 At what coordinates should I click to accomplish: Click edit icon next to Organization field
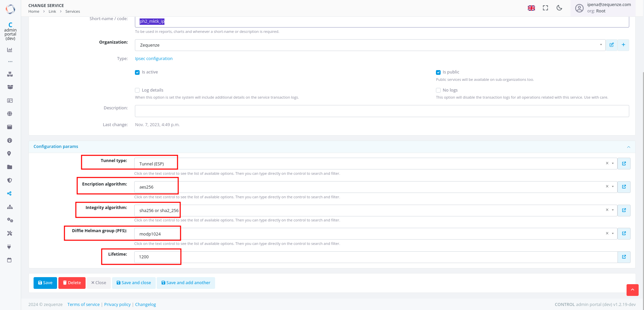[611, 45]
